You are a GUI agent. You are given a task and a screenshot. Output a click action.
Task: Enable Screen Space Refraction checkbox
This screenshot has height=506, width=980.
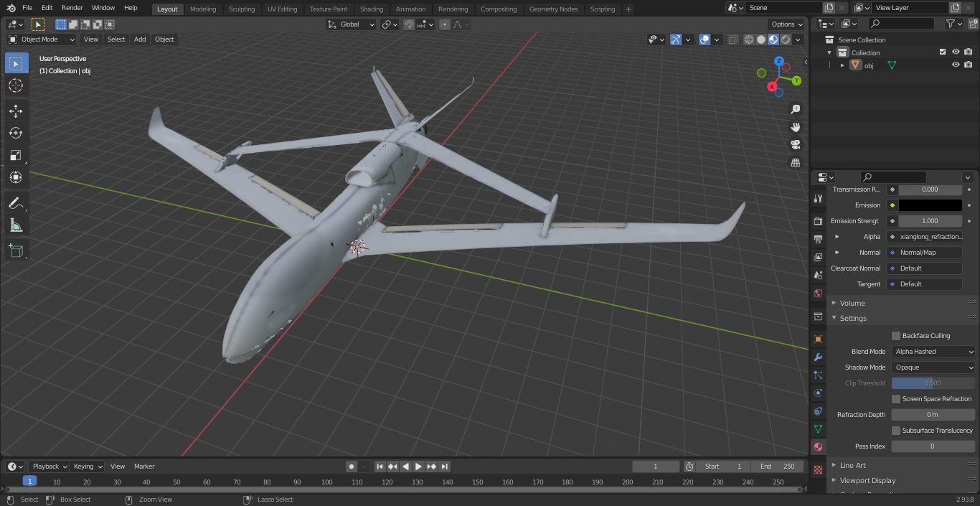coord(896,399)
